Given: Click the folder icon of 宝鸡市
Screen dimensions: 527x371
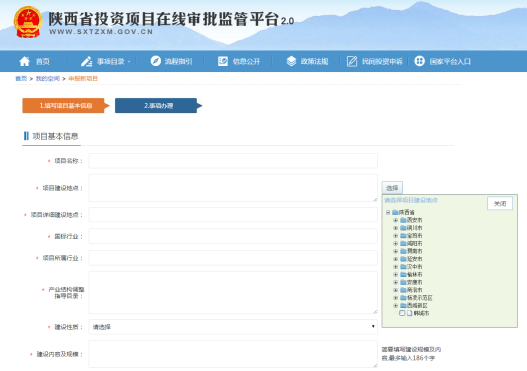Looking at the screenshot, I should point(403,236).
